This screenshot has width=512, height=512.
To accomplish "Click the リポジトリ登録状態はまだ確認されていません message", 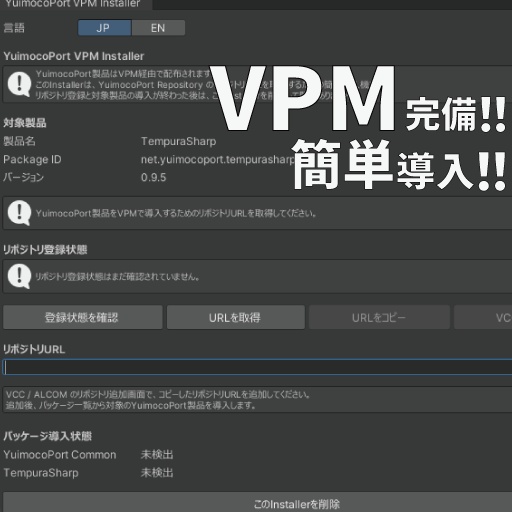I will pyautogui.click(x=118, y=277).
